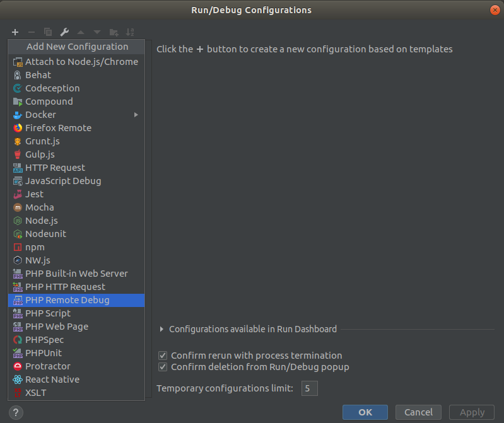Toggle Confirm deletion from Run/Debug popup
Viewport: 504px width, 423px height.
[163, 367]
